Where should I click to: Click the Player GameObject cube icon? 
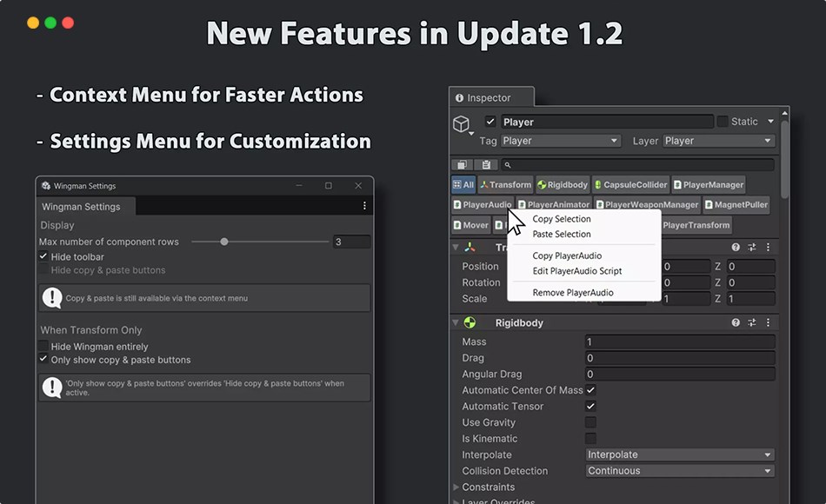point(461,125)
